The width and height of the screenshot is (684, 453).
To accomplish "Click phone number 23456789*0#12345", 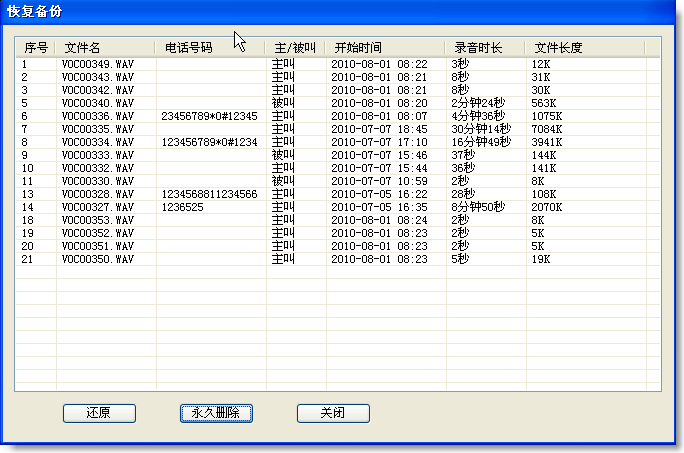I will [209, 117].
